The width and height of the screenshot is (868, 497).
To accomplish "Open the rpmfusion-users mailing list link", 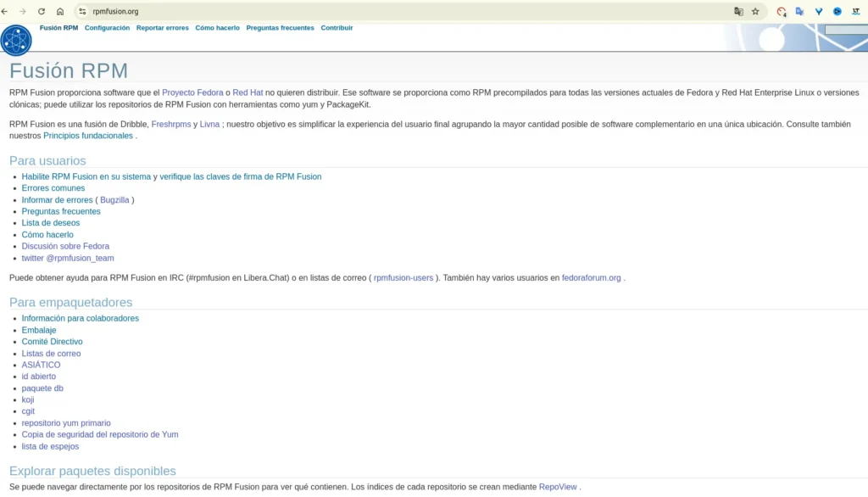I will [x=403, y=277].
